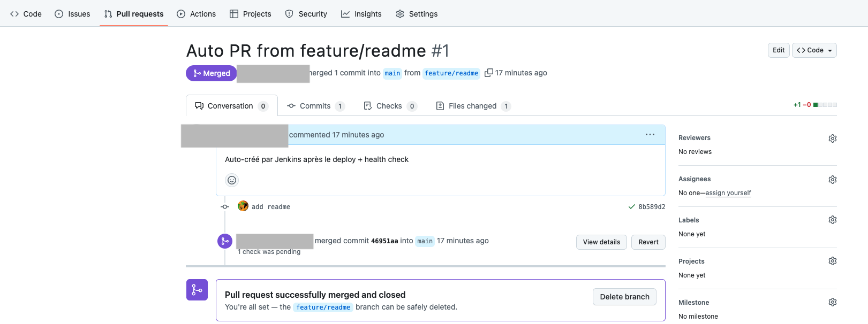Open the comment's three-dot options menu
The image size is (868, 324).
coord(650,135)
